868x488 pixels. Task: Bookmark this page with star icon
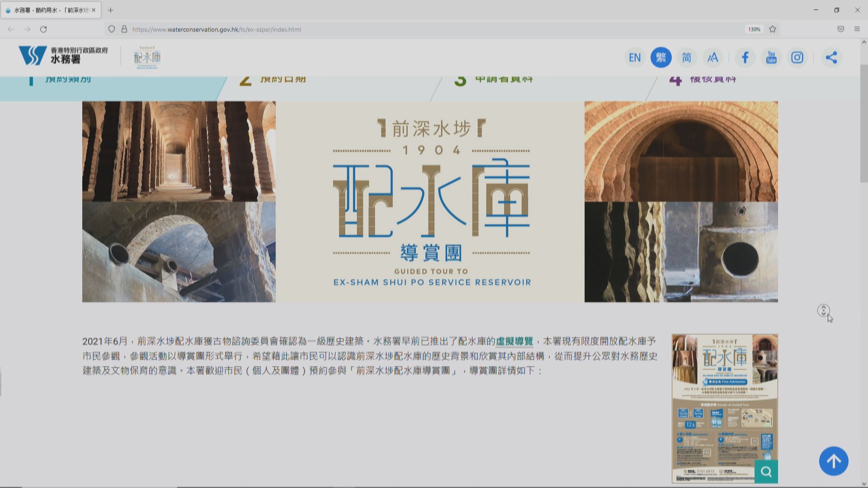click(773, 29)
